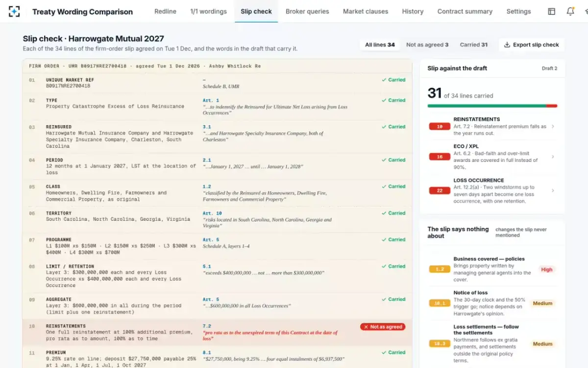Open the layout panel icon in header
The height and width of the screenshot is (368, 588).
point(552,11)
